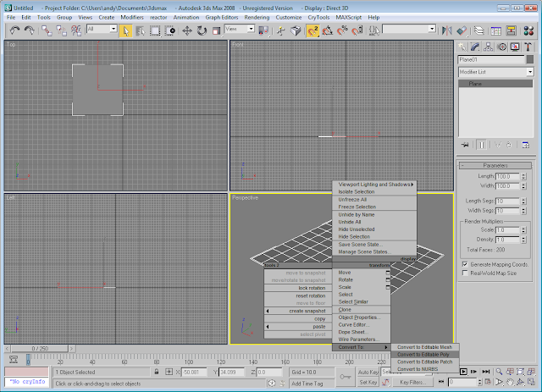Choose Freeze Selection in quad menu

357,207
